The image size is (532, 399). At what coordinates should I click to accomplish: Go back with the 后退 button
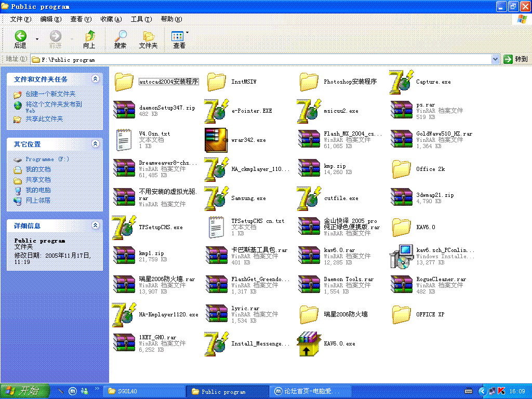[20, 39]
